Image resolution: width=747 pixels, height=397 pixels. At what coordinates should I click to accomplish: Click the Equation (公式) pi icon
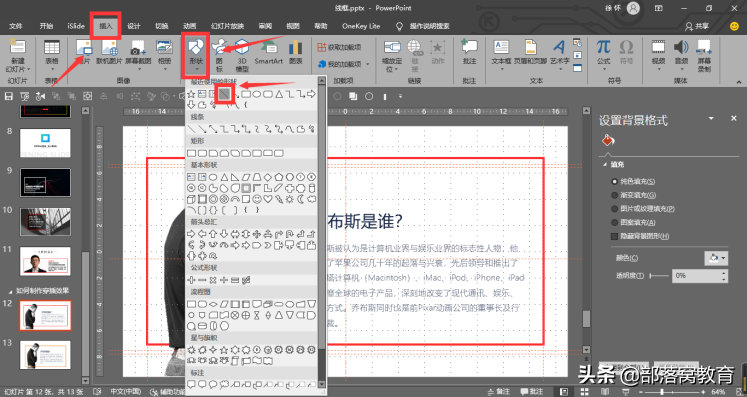click(x=604, y=48)
